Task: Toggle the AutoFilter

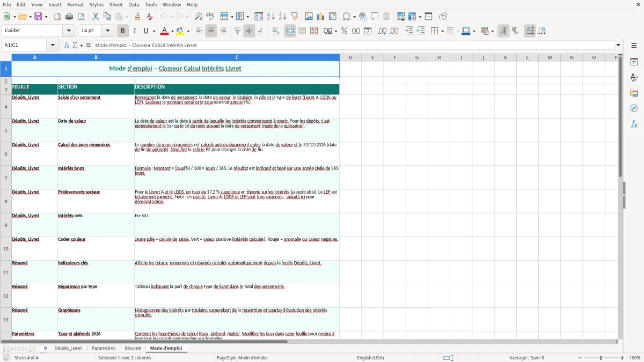Action: pyautogui.click(x=295, y=17)
